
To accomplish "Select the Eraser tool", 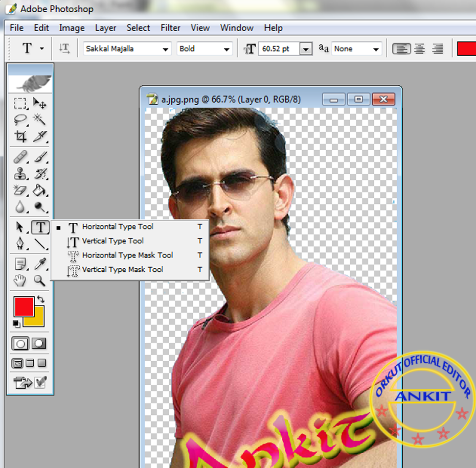I will [x=20, y=190].
